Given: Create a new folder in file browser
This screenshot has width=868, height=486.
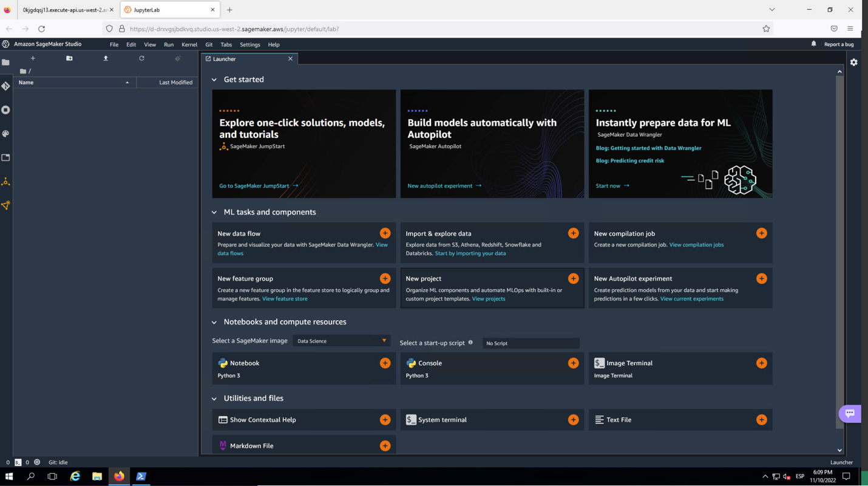Looking at the screenshot, I should tap(69, 58).
